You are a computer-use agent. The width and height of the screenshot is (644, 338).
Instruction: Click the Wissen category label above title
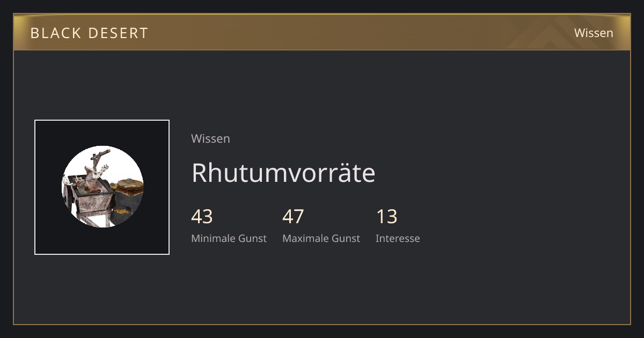[210, 138]
